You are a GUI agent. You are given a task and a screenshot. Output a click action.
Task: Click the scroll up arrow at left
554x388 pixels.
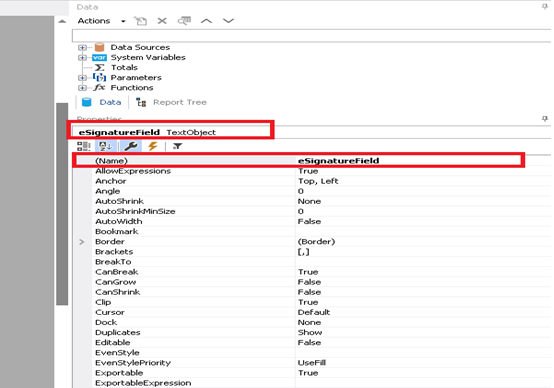click(62, 21)
